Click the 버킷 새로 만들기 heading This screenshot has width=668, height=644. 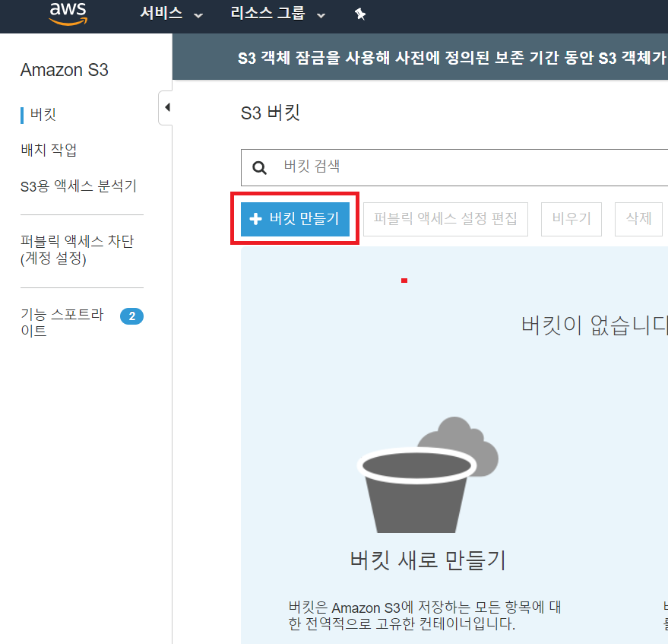(x=428, y=560)
